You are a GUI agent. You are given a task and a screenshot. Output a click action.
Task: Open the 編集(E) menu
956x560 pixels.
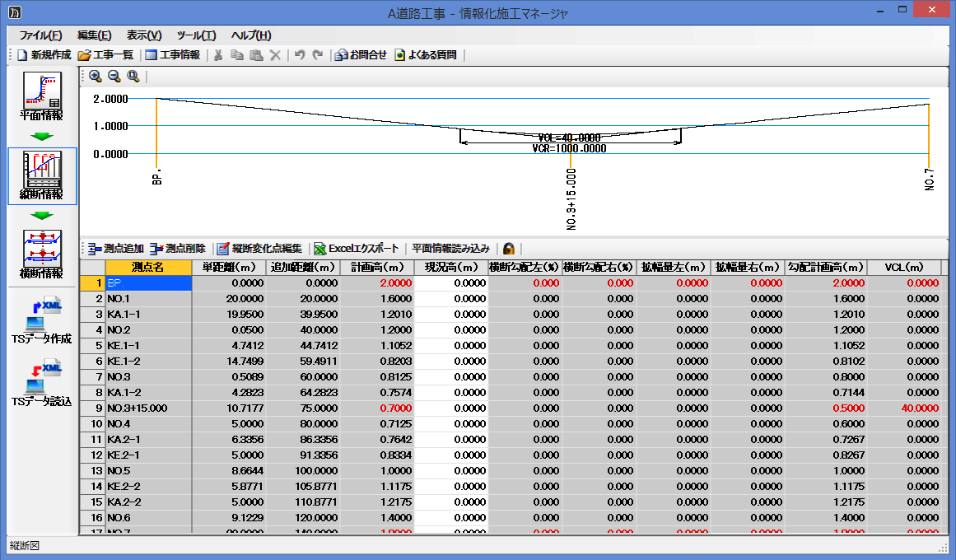coord(95,35)
